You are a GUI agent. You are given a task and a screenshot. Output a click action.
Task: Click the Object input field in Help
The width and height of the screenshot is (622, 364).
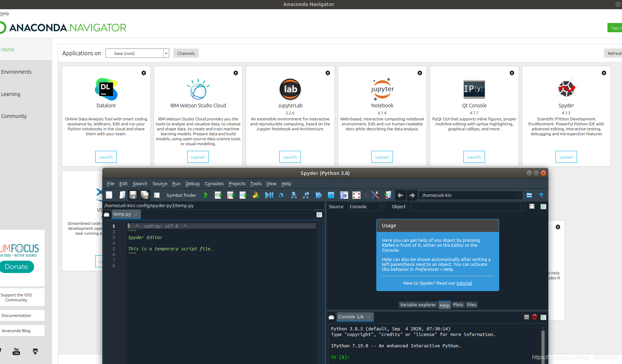466,206
